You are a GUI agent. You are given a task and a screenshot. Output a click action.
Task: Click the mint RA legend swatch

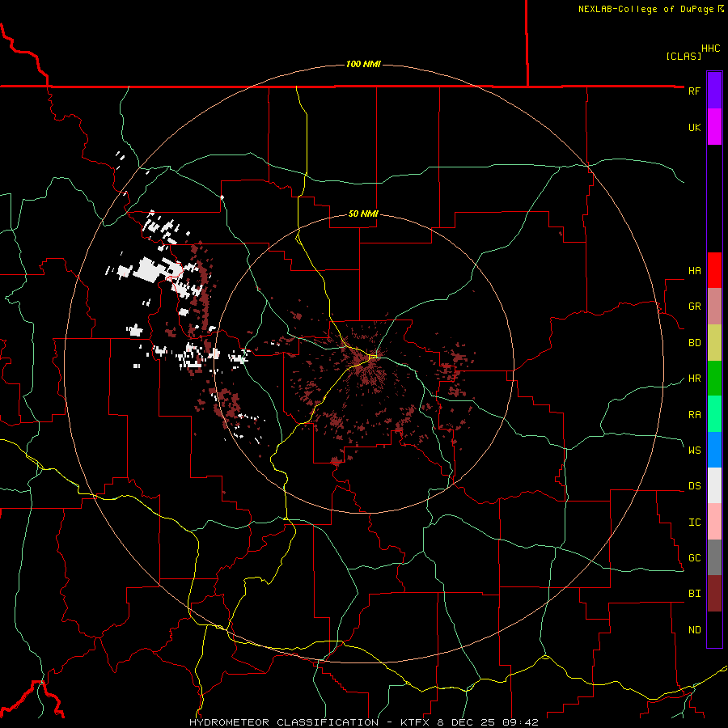pyautogui.click(x=714, y=414)
